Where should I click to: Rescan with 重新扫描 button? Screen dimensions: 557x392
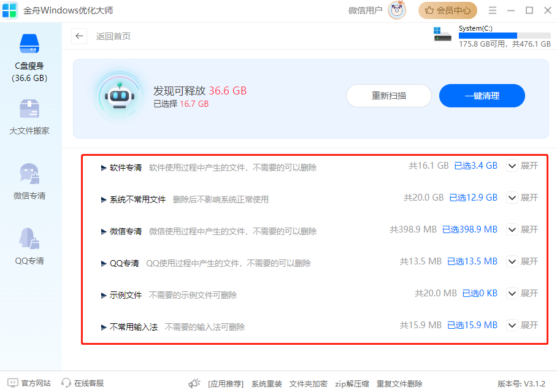(389, 96)
